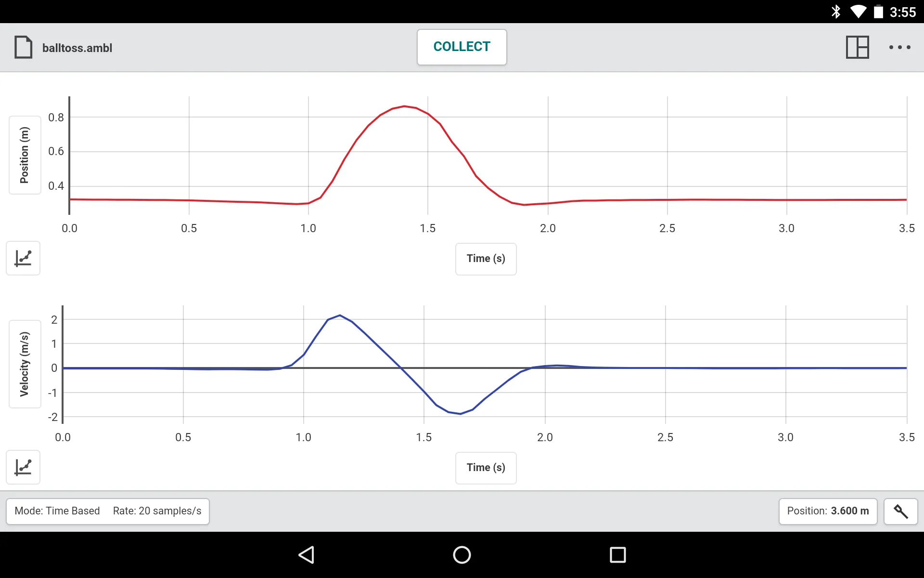This screenshot has width=924, height=578.
Task: Click the Position: 3.600 m readout
Action: pos(828,510)
